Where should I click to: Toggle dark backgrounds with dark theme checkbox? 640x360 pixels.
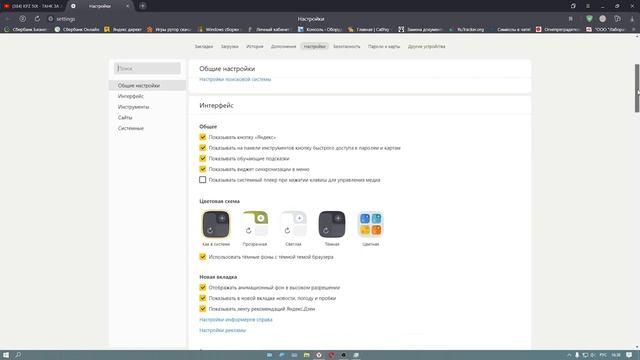(x=202, y=257)
